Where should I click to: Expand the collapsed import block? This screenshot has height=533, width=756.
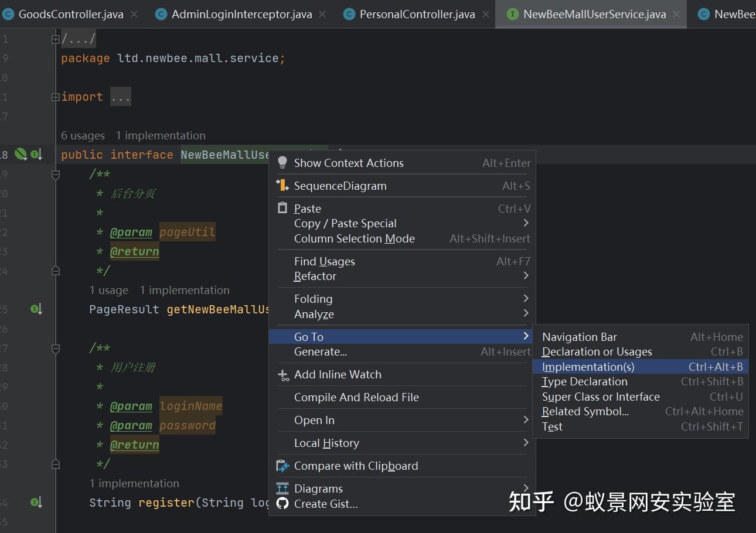[x=56, y=97]
